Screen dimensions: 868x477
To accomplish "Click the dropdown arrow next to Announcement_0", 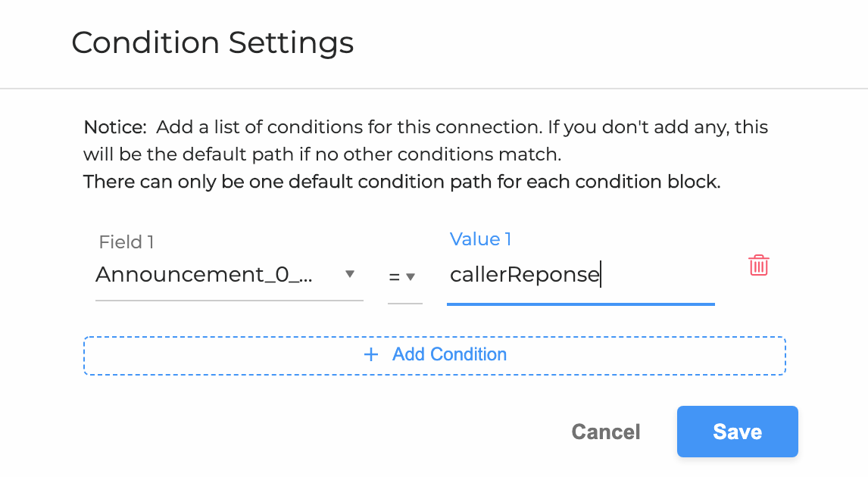I will click(351, 276).
